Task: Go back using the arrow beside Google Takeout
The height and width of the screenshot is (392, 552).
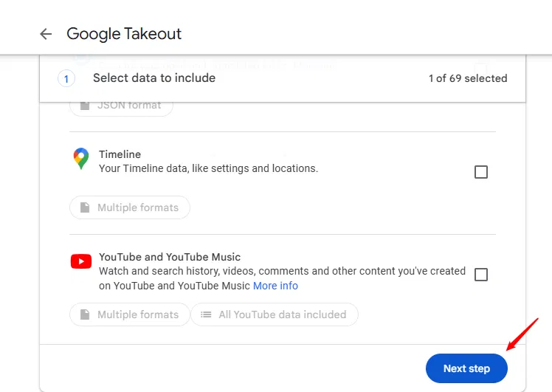Action: click(x=46, y=34)
